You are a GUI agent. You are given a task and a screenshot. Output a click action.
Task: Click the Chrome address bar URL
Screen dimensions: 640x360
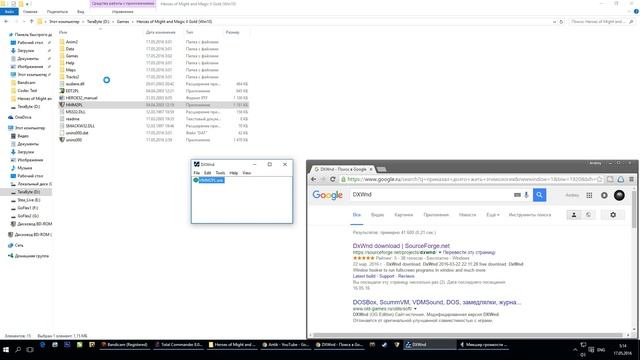point(471,179)
